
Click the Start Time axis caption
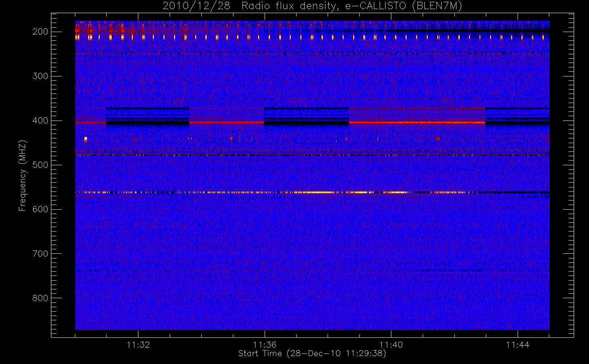coord(312,353)
